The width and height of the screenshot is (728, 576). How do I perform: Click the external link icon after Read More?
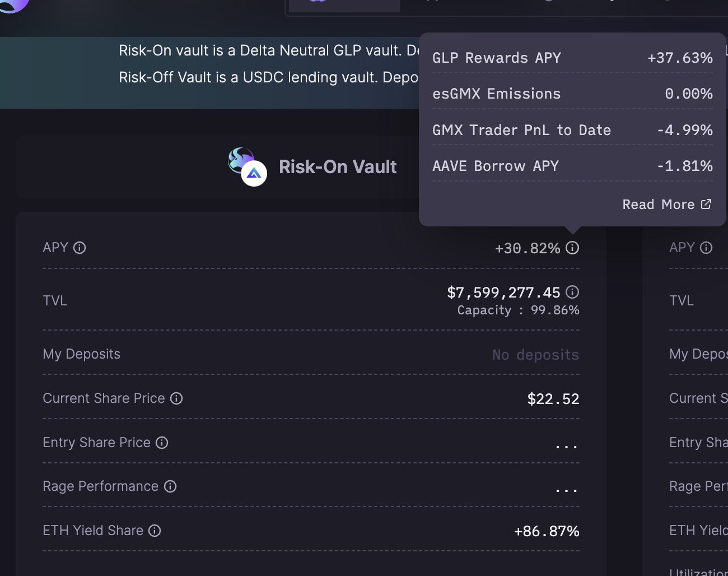706,205
